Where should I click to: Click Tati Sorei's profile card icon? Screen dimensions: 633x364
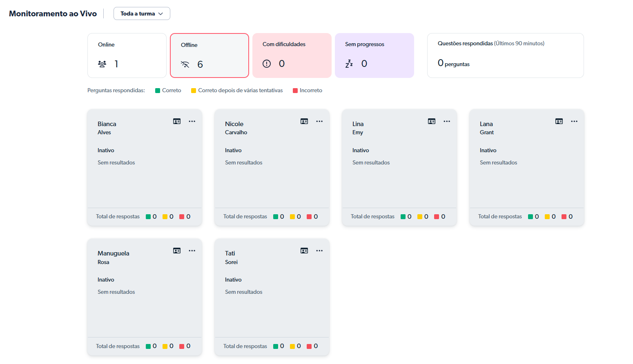[304, 251]
